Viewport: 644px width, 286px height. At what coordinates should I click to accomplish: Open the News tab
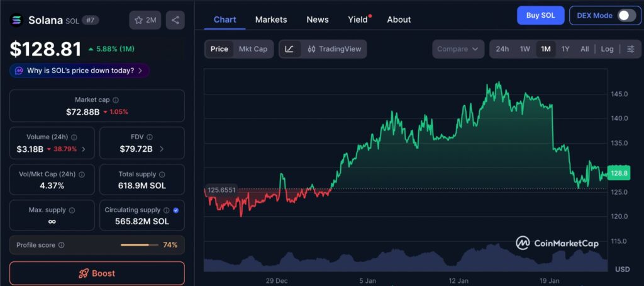[318, 20]
